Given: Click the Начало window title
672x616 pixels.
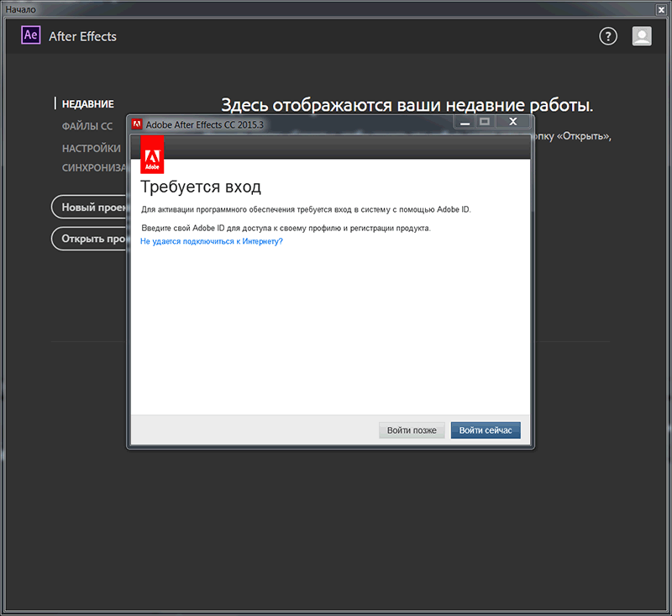Looking at the screenshot, I should point(20,9).
